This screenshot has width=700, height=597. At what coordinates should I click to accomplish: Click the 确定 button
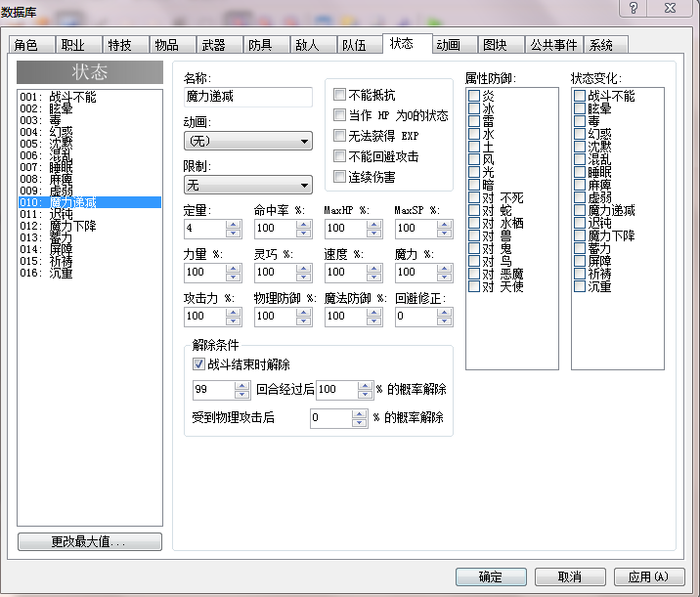491,576
